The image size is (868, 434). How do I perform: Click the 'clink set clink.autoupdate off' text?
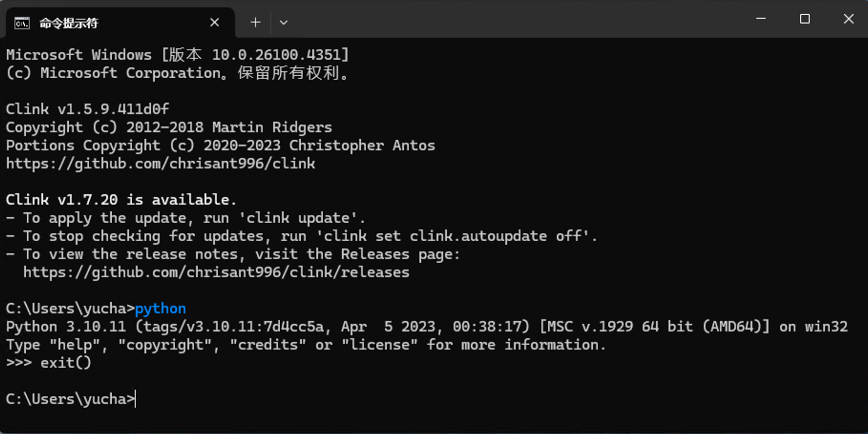(453, 236)
